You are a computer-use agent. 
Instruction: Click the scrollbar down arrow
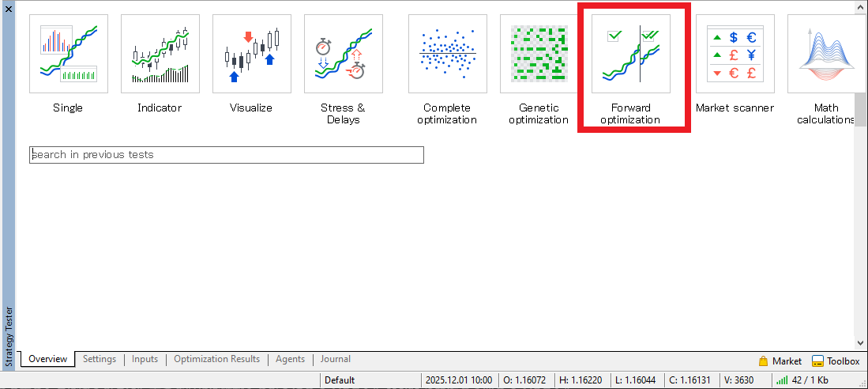[x=860, y=343]
